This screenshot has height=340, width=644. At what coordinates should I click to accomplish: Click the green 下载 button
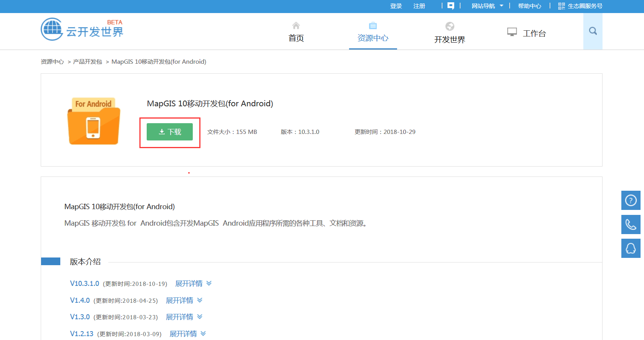pos(170,132)
